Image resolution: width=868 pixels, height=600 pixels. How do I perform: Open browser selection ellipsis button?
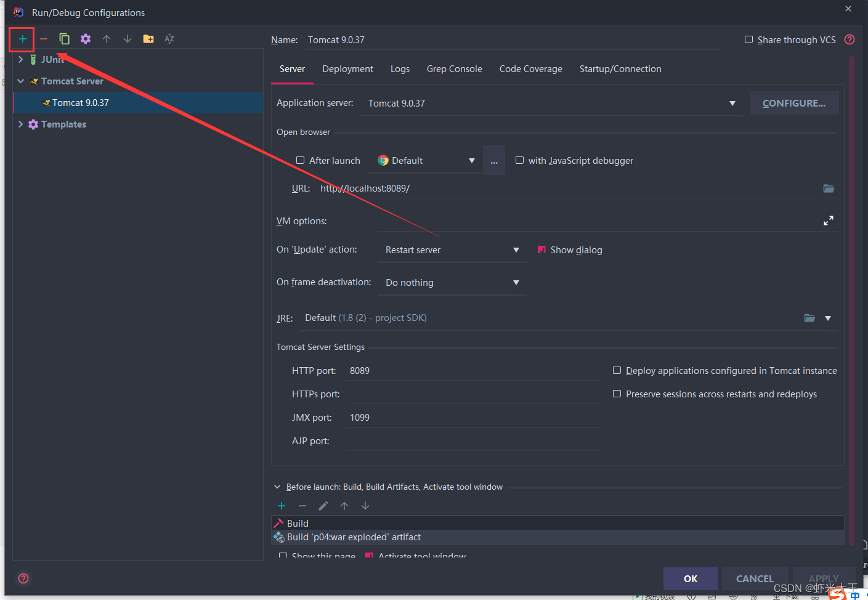click(494, 161)
